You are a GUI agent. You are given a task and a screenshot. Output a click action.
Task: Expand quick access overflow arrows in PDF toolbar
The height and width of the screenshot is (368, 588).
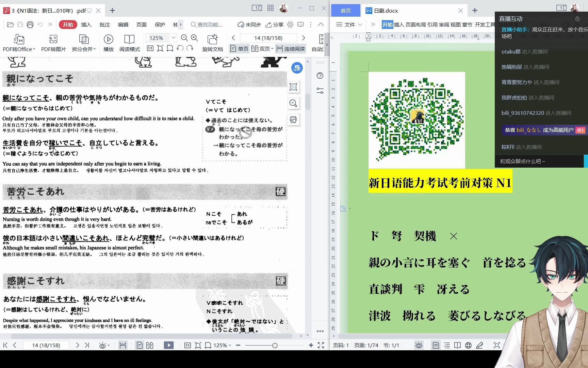[x=50, y=25]
